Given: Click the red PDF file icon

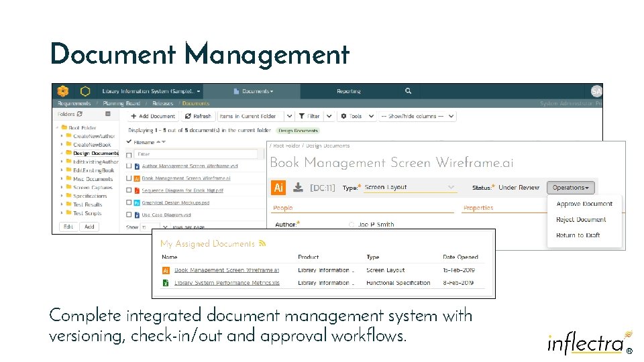Looking at the screenshot, I should 137,190.
